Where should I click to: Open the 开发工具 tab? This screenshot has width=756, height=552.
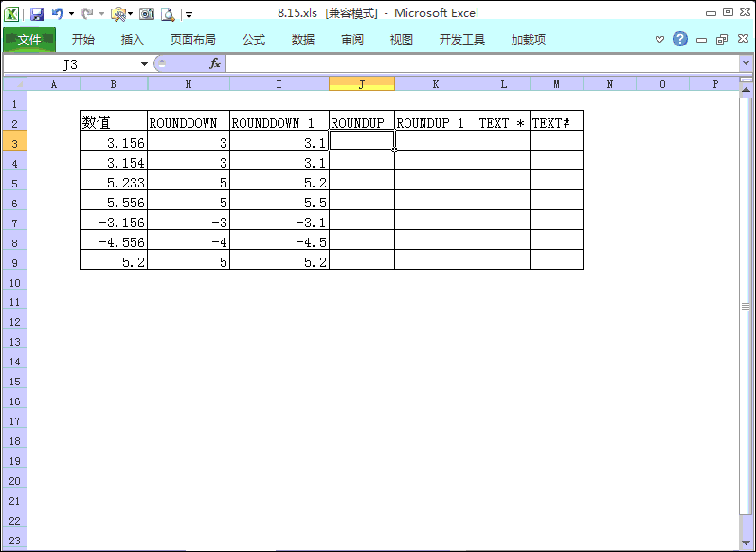462,39
